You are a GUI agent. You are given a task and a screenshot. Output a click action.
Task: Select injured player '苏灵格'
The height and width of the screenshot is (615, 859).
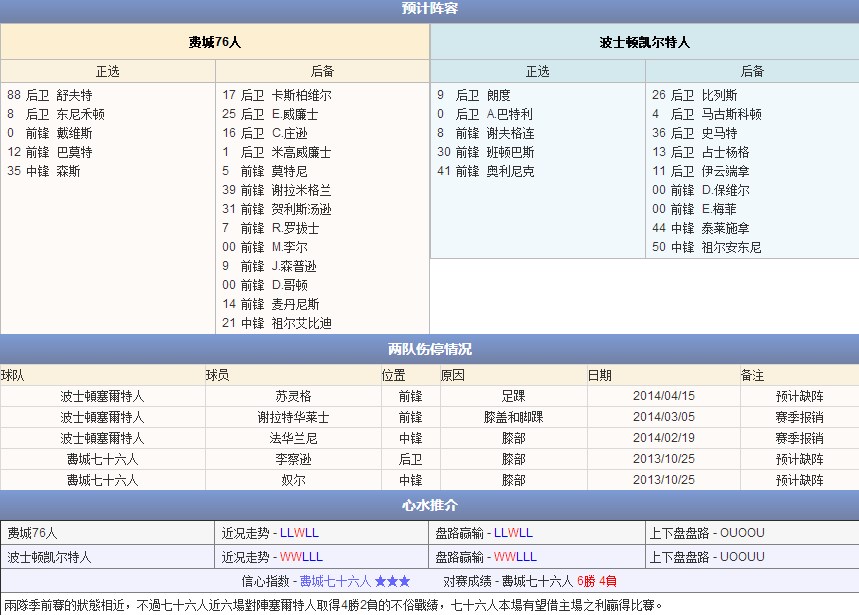pyautogui.click(x=293, y=396)
